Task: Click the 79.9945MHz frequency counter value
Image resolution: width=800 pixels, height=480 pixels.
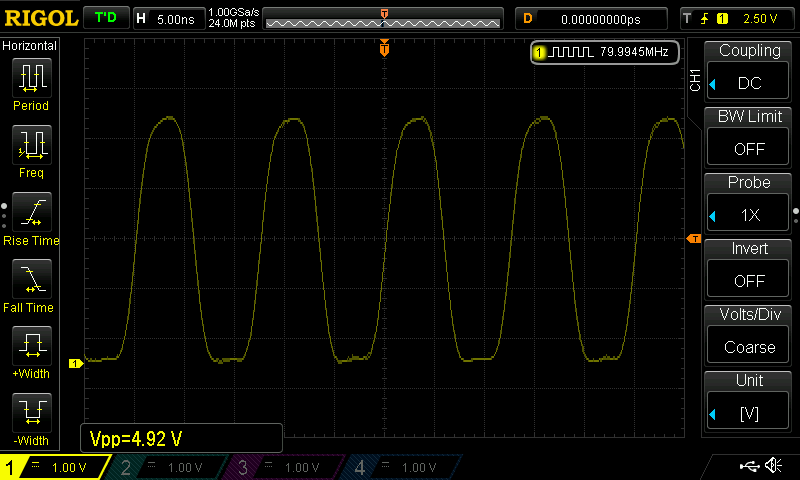Action: tap(634, 52)
